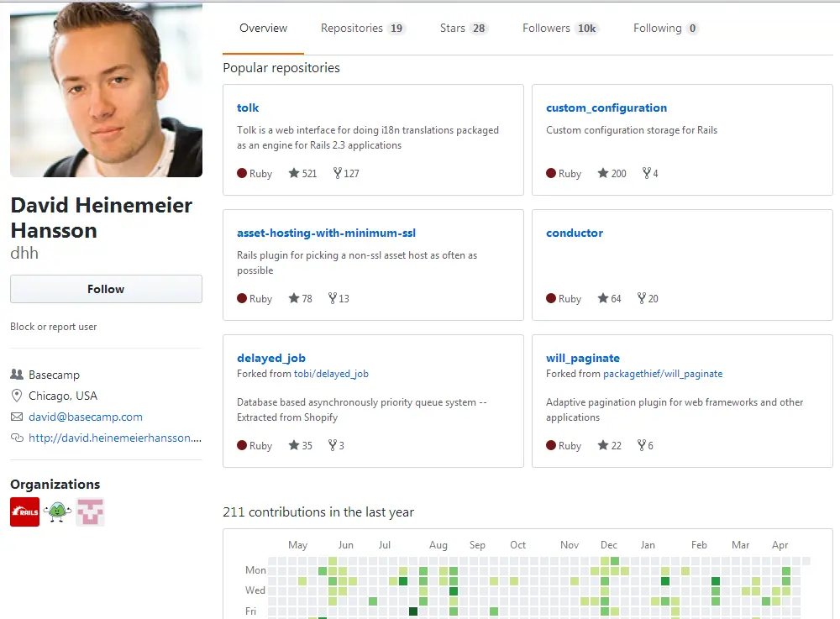Open the asset-hosting-with-minimum-ssl repository link

coord(326,233)
